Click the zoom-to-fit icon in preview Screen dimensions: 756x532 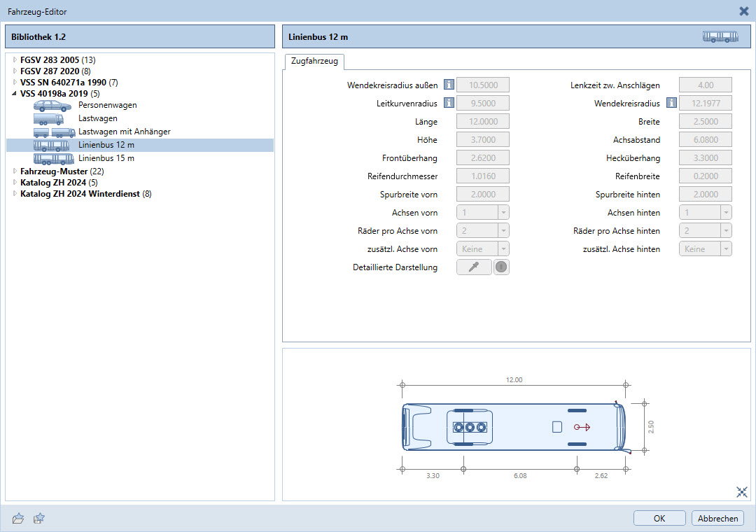(x=742, y=492)
